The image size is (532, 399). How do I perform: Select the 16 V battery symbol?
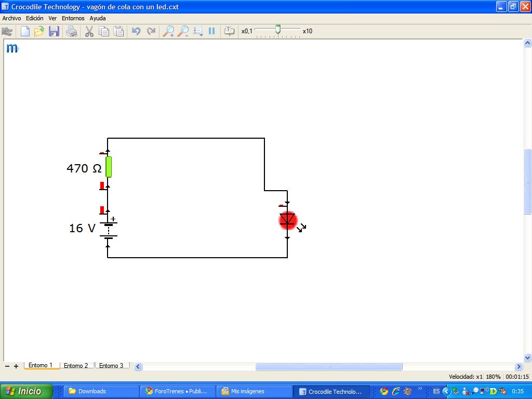[x=108, y=230]
